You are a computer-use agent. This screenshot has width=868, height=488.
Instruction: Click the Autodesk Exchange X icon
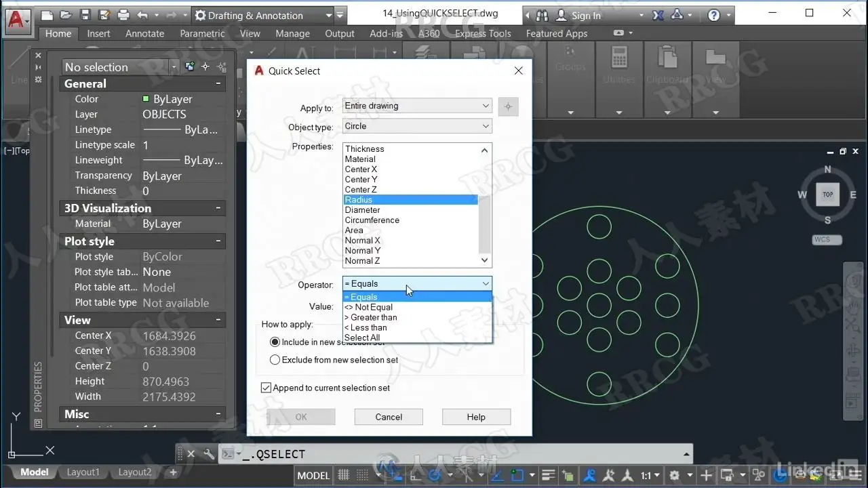point(658,15)
